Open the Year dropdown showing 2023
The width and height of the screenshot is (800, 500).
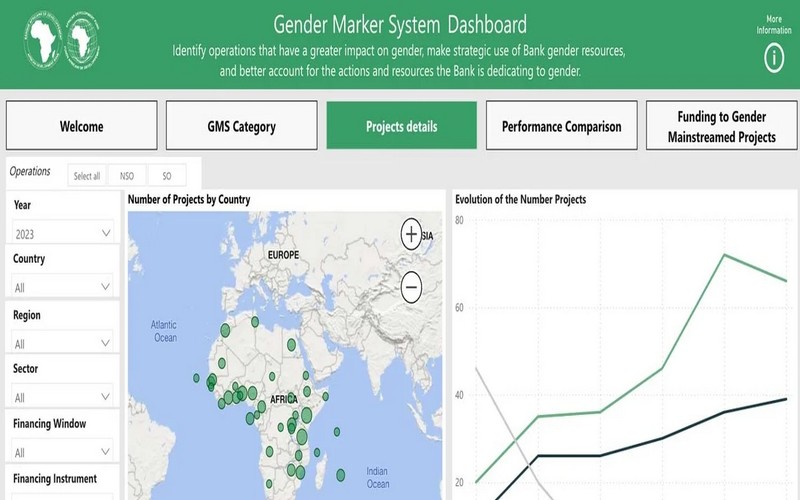pyautogui.click(x=63, y=233)
